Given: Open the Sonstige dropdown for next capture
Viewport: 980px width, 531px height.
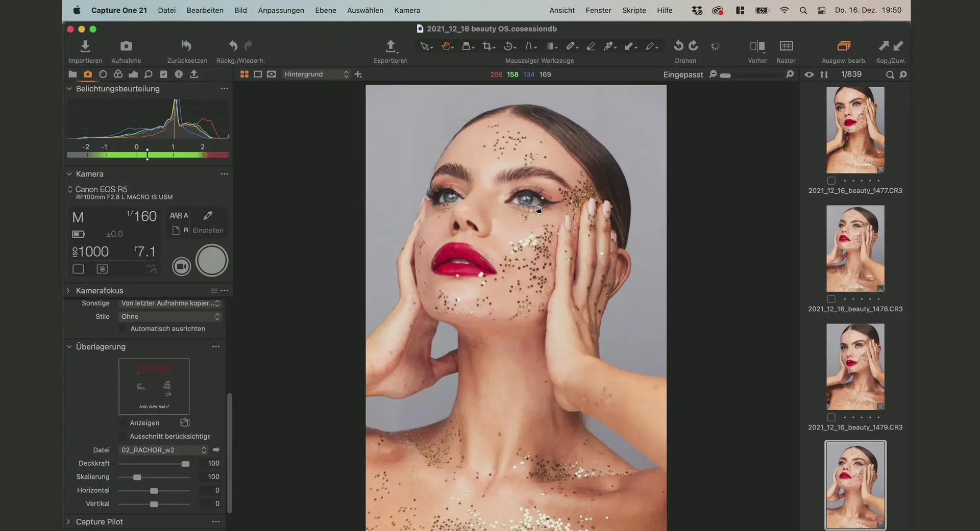Looking at the screenshot, I should [170, 304].
